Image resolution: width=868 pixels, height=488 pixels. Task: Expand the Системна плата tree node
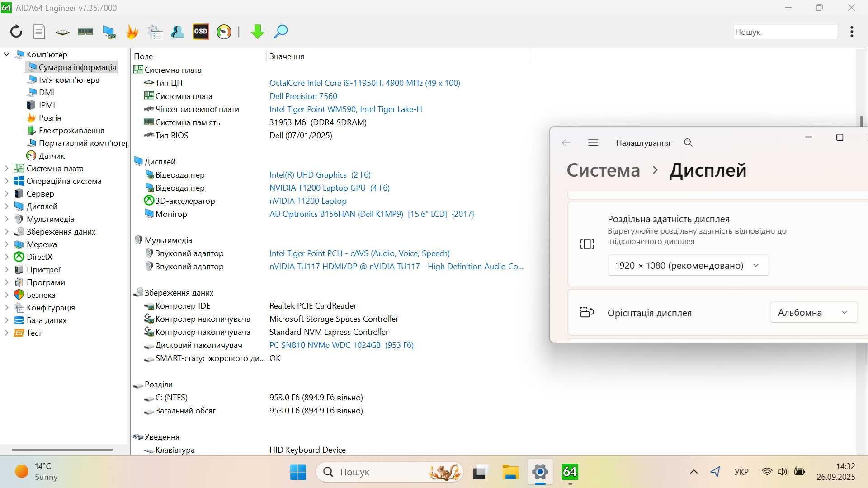click(6, 168)
